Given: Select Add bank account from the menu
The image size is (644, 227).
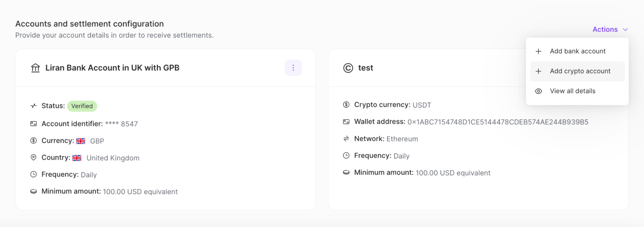Looking at the screenshot, I should [x=577, y=51].
